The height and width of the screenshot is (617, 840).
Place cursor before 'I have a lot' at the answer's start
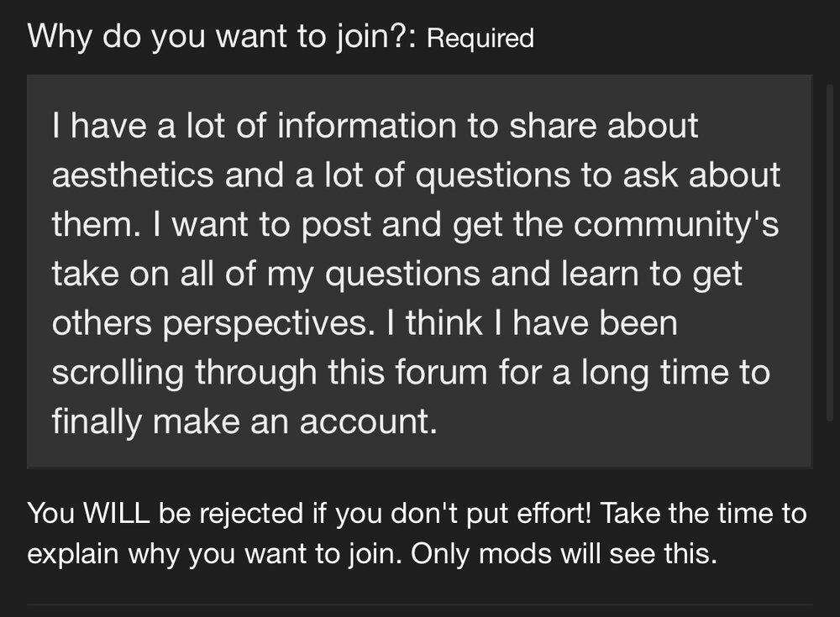click(51, 127)
